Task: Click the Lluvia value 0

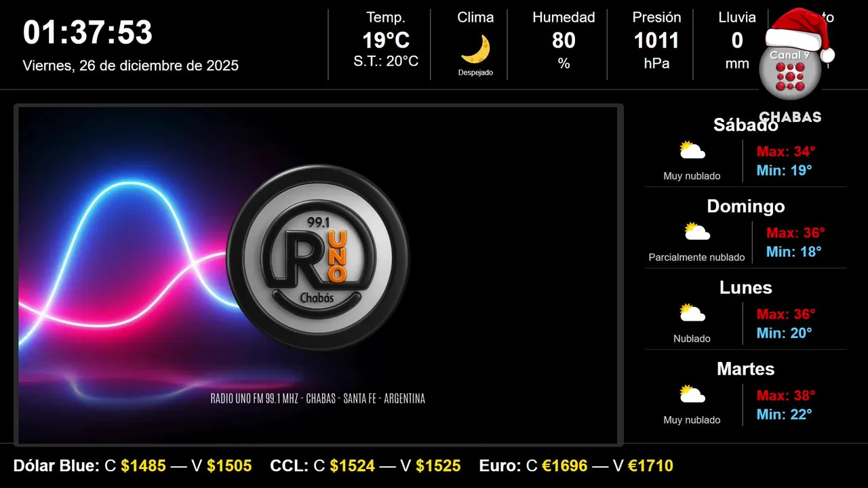Action: coord(737,41)
